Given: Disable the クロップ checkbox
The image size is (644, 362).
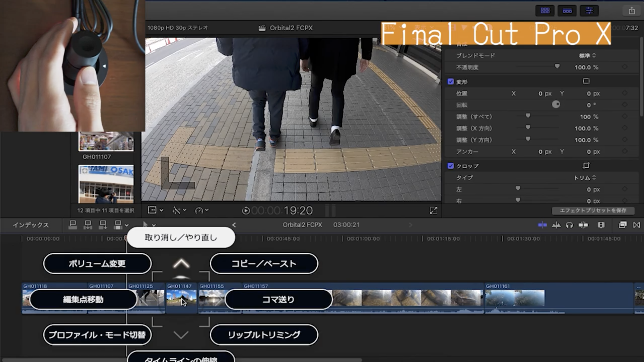Looking at the screenshot, I should click(x=451, y=166).
